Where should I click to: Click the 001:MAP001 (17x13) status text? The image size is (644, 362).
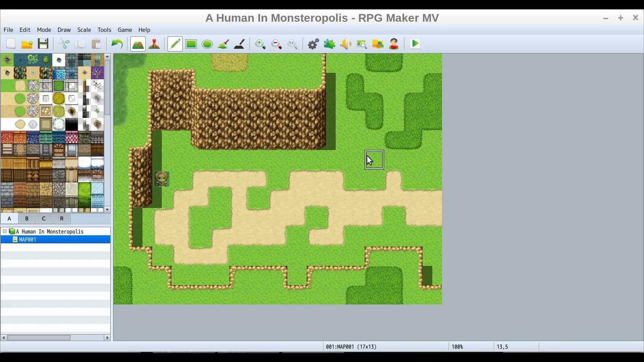tap(351, 347)
